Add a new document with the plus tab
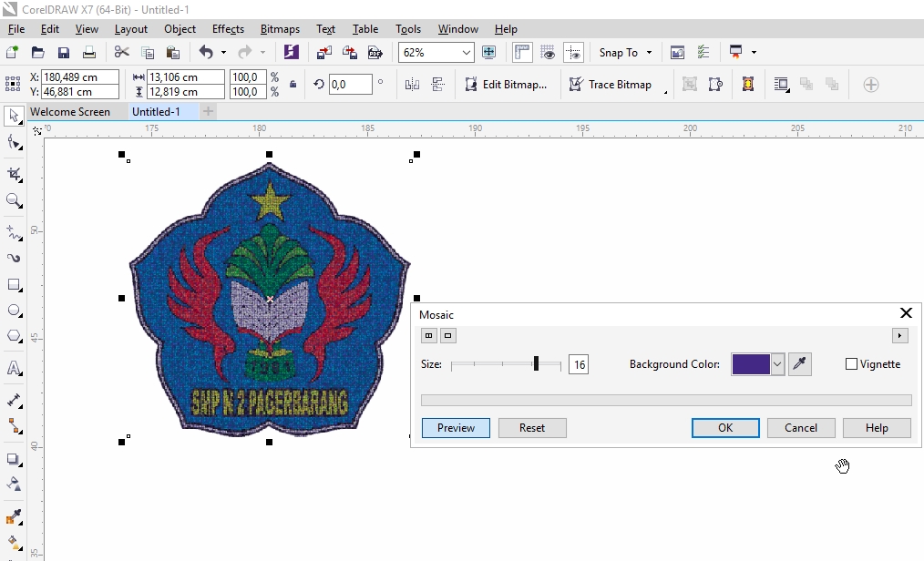Viewport: 924px width, 561px height. [208, 111]
